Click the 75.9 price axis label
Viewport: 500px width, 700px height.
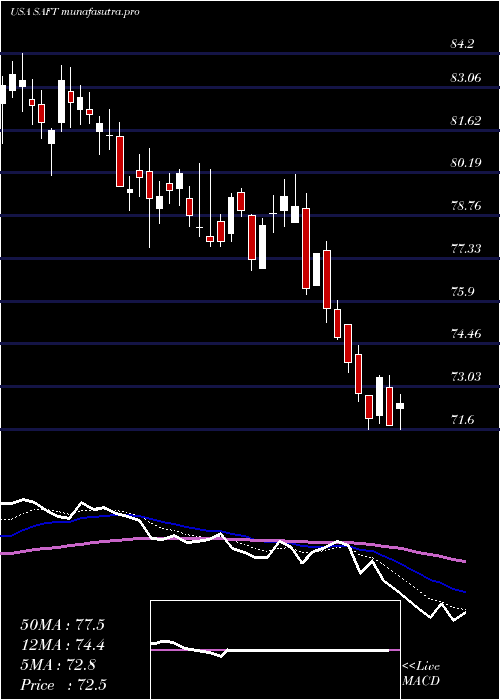pyautogui.click(x=464, y=291)
